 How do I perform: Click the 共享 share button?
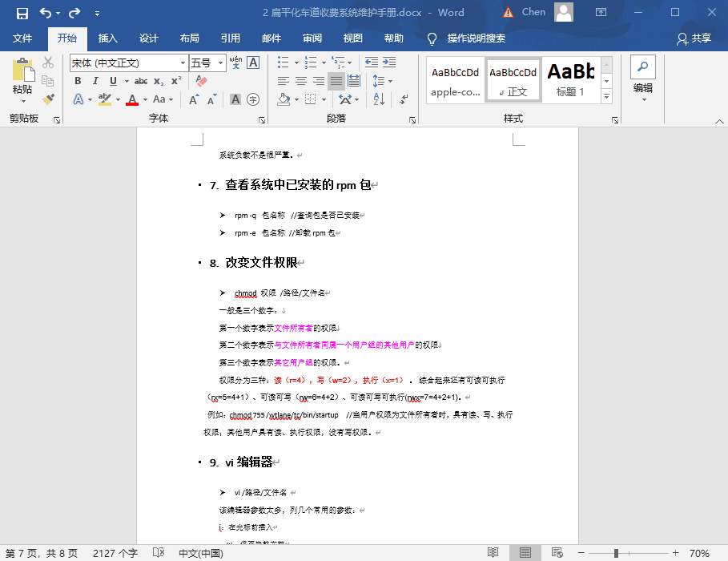tap(694, 38)
